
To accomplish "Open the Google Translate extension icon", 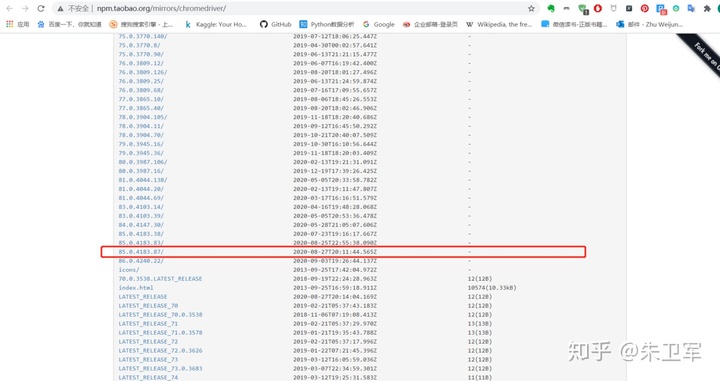I will tap(691, 8).
